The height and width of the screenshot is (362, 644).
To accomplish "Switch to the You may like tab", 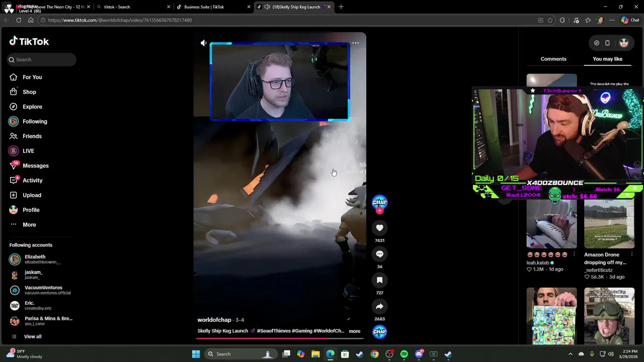I will click(607, 59).
